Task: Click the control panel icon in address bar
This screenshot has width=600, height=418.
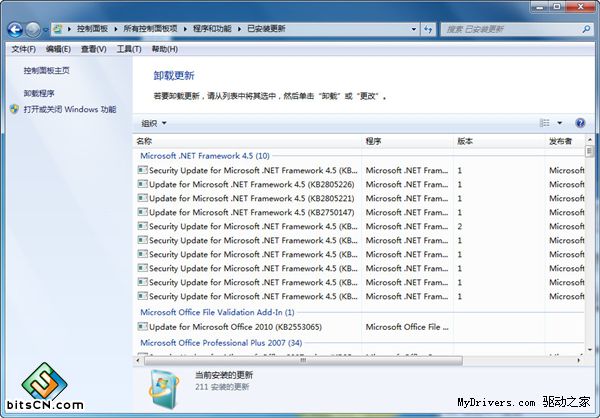Action: 57,29
